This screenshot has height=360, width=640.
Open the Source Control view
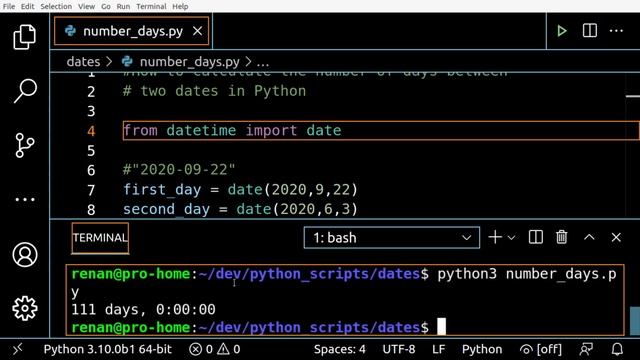pyautogui.click(x=24, y=145)
